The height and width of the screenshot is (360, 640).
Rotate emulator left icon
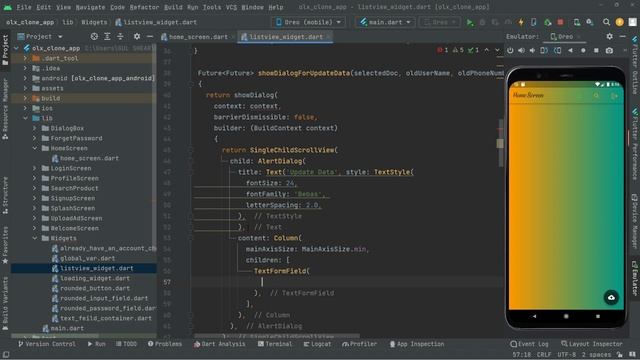pos(544,51)
